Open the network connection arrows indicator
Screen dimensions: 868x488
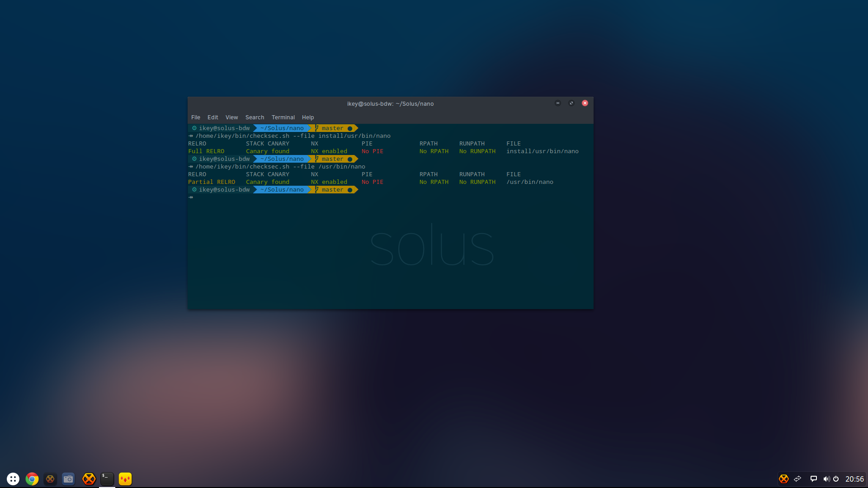pyautogui.click(x=798, y=479)
